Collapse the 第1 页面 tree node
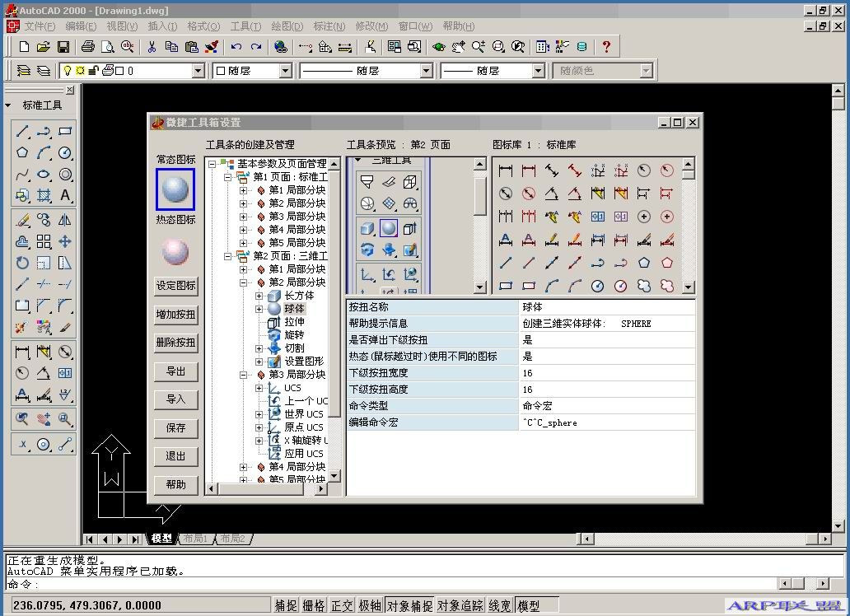The width and height of the screenshot is (850, 616). pyautogui.click(x=228, y=177)
